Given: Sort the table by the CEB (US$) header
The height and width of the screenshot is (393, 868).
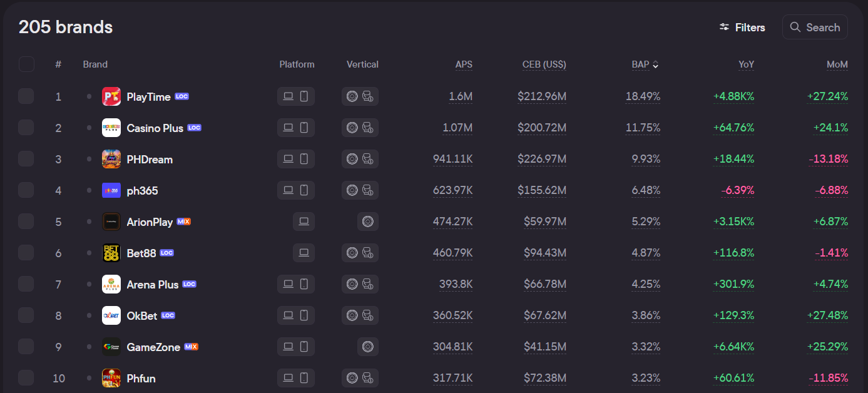Looking at the screenshot, I should click(544, 64).
